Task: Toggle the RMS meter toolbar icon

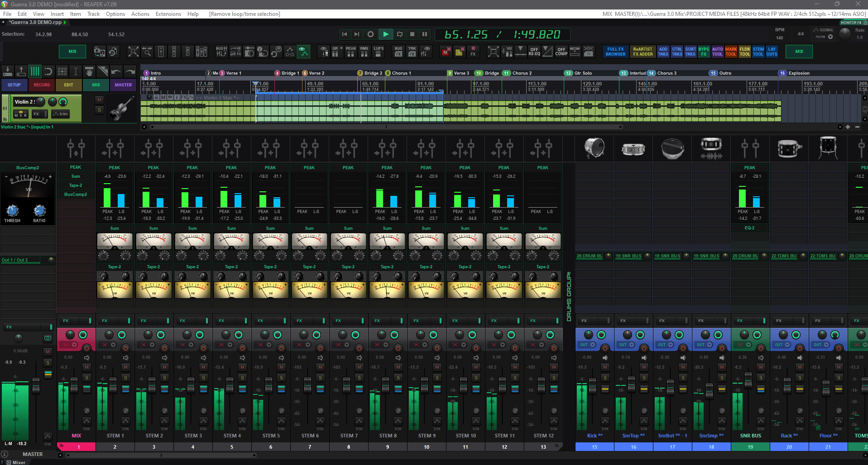Action: point(364,52)
